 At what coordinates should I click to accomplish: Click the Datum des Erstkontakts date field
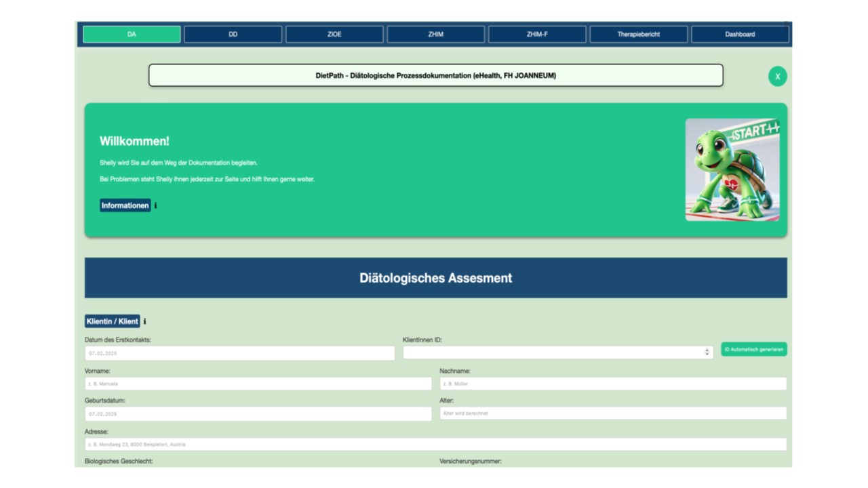coord(239,353)
